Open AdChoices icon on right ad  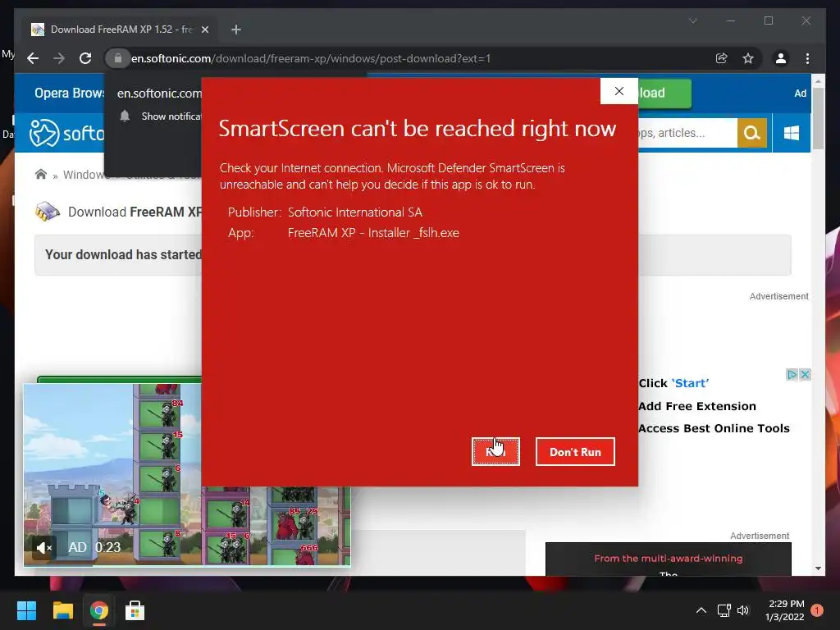click(x=792, y=374)
